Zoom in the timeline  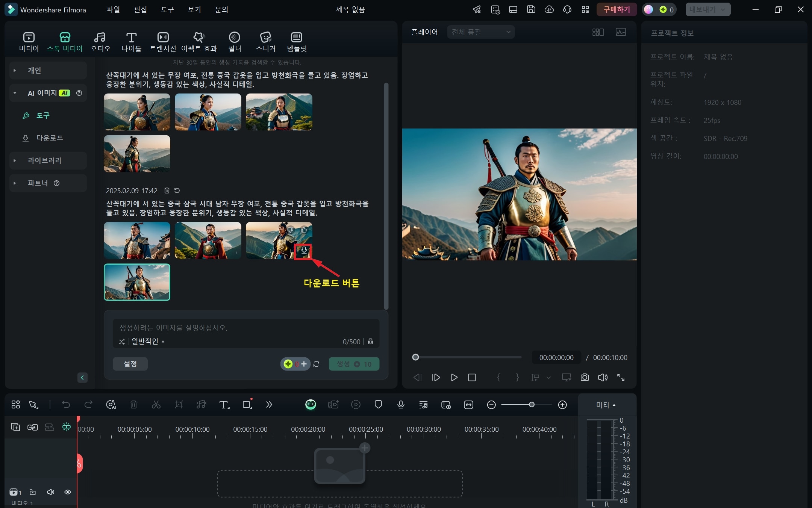pyautogui.click(x=562, y=405)
